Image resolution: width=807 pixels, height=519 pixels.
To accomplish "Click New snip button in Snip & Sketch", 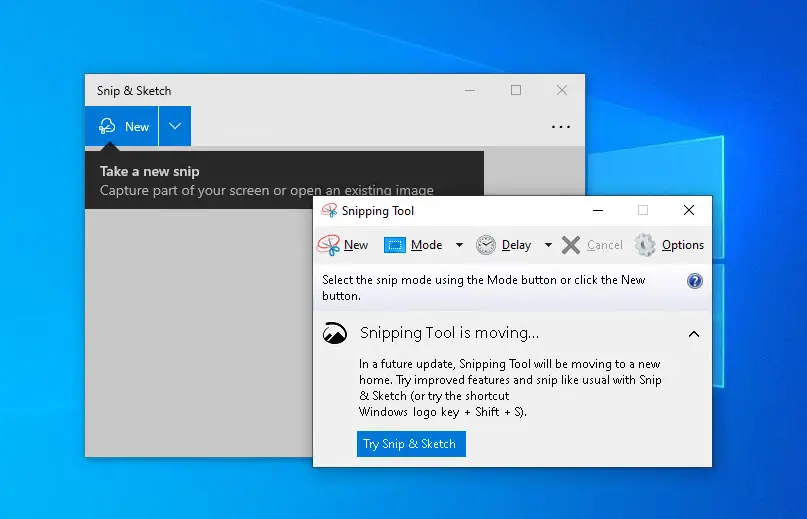I will [x=121, y=126].
